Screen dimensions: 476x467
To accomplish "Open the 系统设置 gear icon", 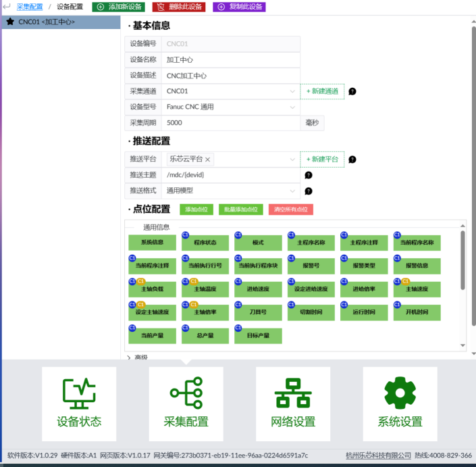I will 400,392.
